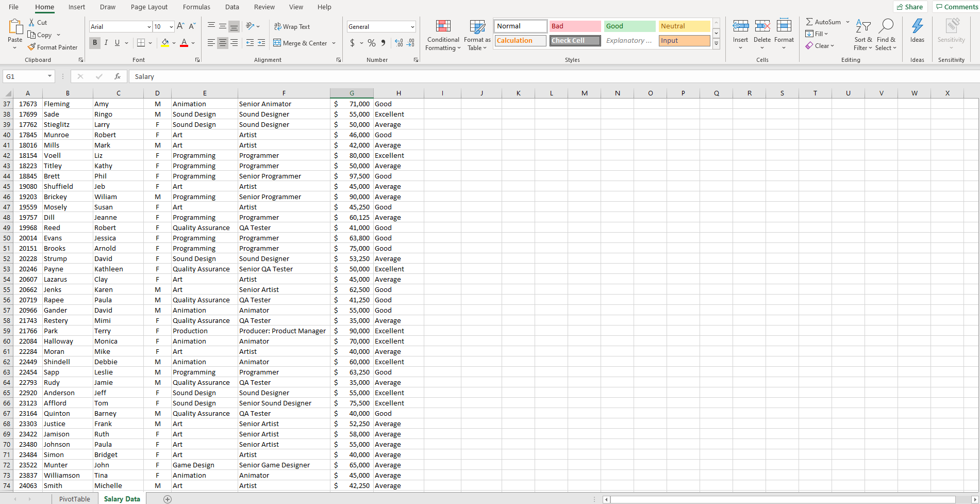Viewport: 980px width, 504px height.
Task: Click the Conditional Formatting icon
Action: tap(443, 26)
